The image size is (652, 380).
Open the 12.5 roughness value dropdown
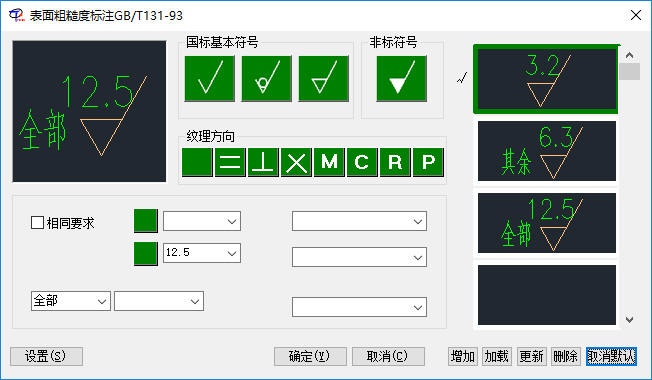[x=232, y=253]
